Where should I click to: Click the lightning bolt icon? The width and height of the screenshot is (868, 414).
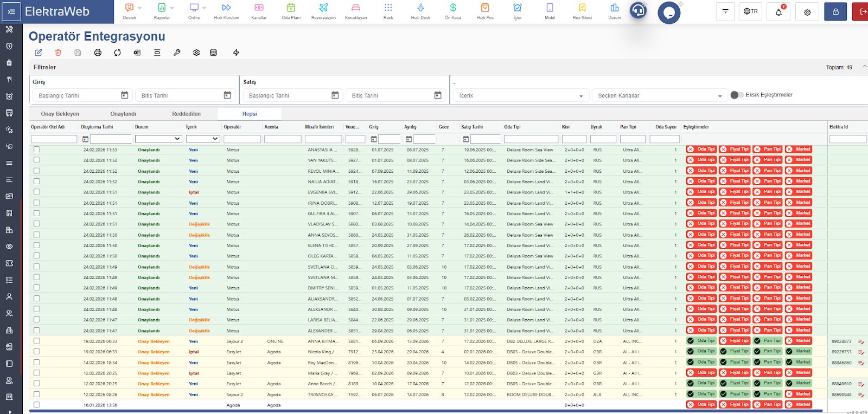(236, 53)
